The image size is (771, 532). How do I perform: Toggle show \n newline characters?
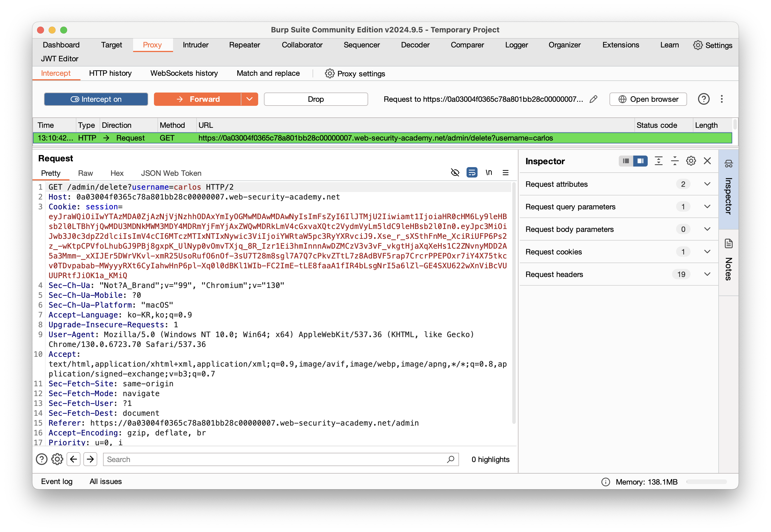coord(489,173)
